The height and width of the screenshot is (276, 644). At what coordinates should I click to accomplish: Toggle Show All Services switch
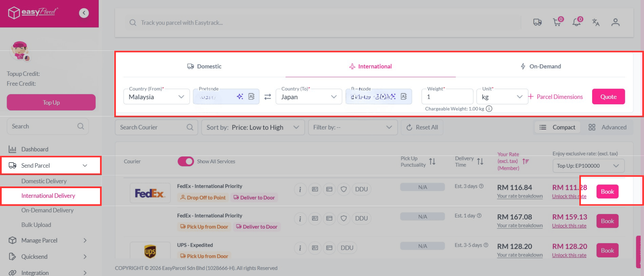point(186,162)
